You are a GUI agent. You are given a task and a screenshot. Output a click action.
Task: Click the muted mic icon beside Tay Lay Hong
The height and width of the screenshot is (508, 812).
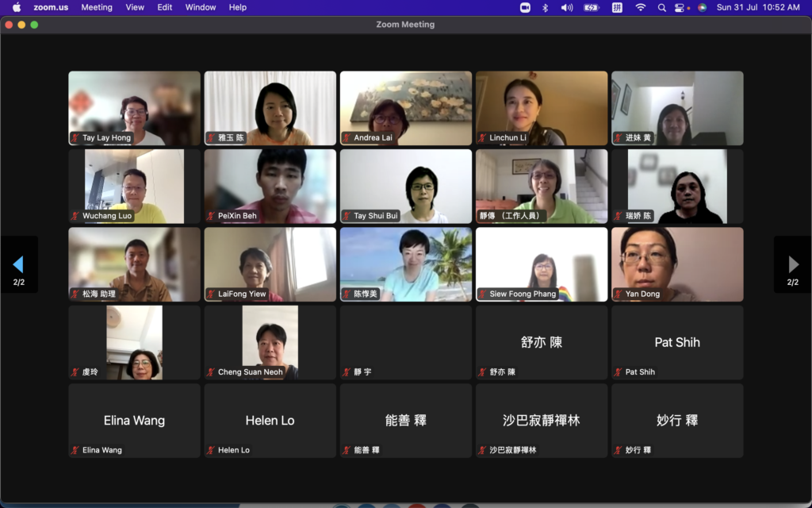coord(75,138)
